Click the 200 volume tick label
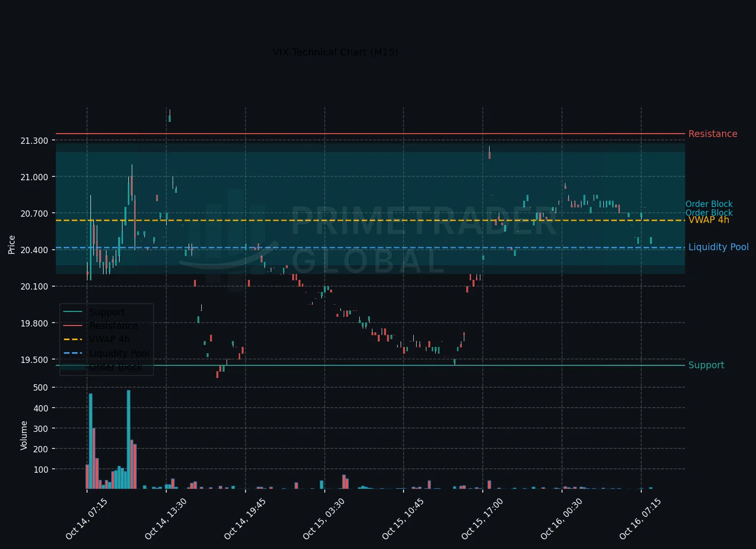Screen dimensions: 756x549 [41, 449]
